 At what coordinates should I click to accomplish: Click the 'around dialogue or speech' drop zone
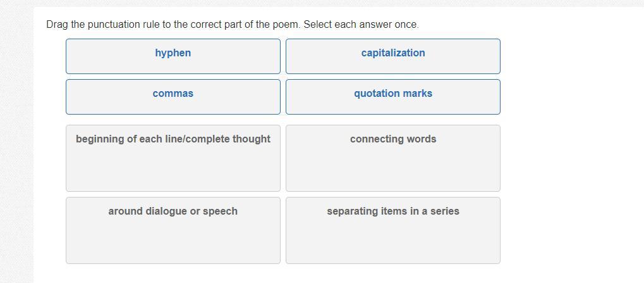point(173,230)
